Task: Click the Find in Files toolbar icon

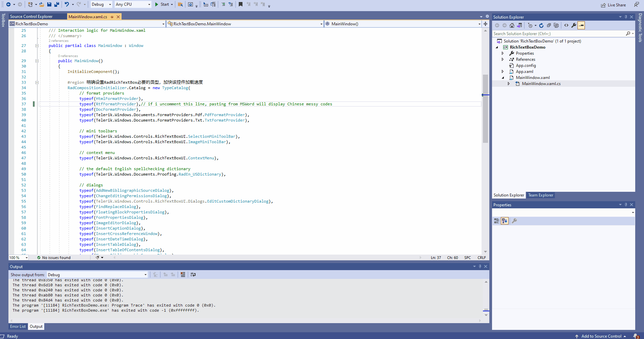Action: [x=180, y=4]
